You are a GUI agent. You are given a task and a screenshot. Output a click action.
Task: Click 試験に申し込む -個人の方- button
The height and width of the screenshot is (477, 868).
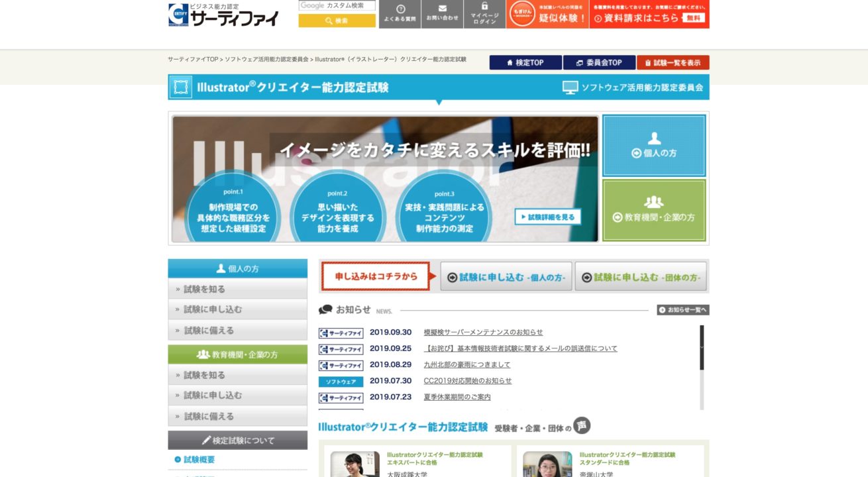(506, 277)
